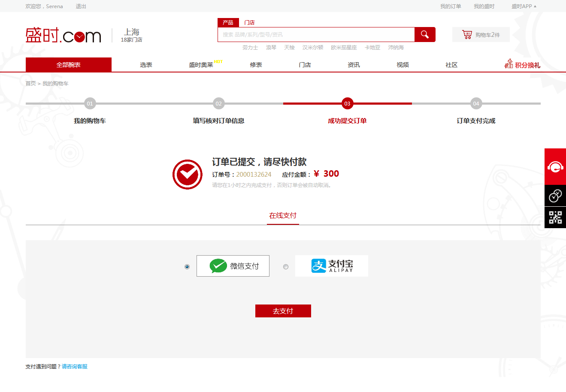The height and width of the screenshot is (392, 566).
Task: Click the customer service headset icon
Action: point(555,166)
